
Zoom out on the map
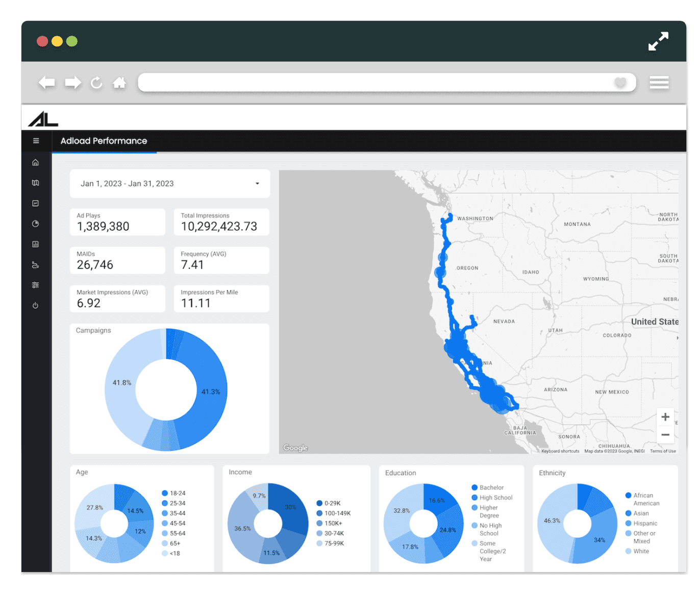(x=665, y=435)
